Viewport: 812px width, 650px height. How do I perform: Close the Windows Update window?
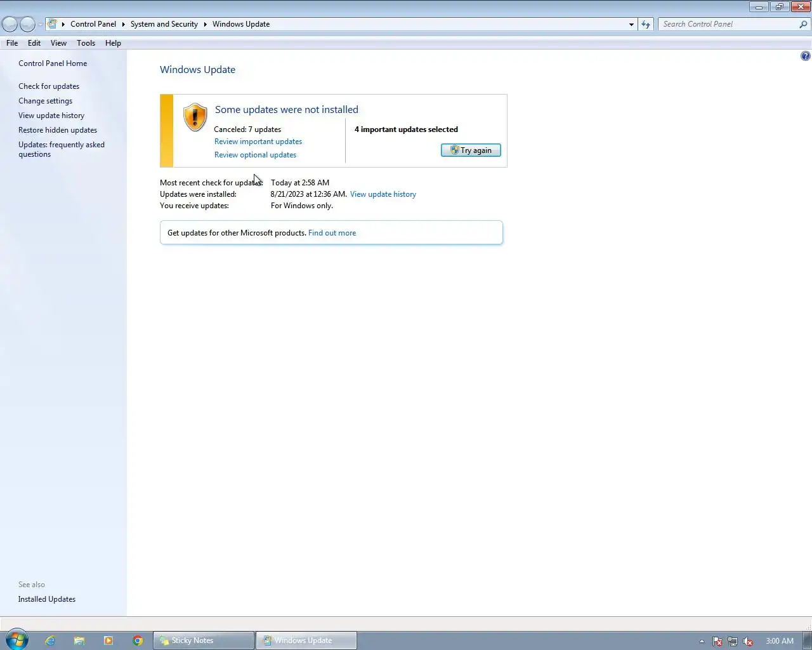point(800,7)
